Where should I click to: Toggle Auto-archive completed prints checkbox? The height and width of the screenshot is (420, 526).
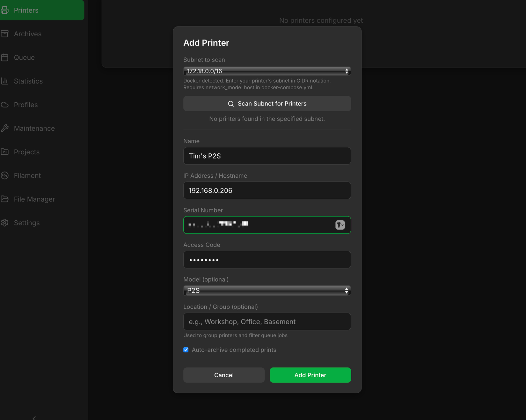[186, 350]
